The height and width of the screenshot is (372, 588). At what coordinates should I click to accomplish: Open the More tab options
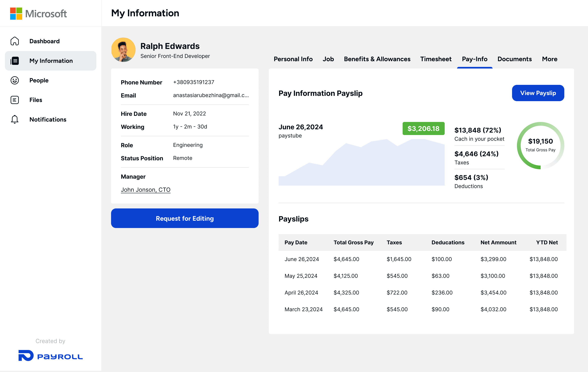click(x=549, y=59)
